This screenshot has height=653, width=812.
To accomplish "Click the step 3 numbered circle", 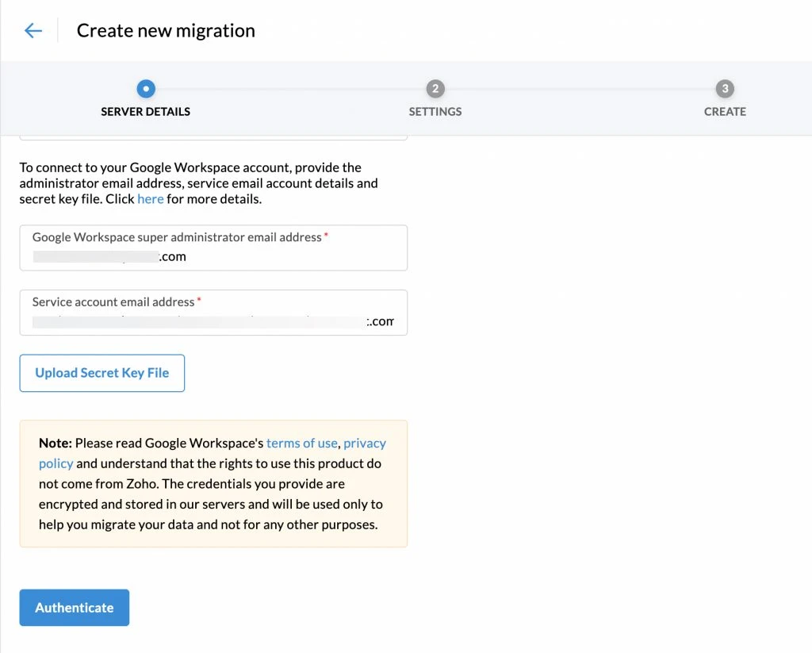I will (724, 89).
